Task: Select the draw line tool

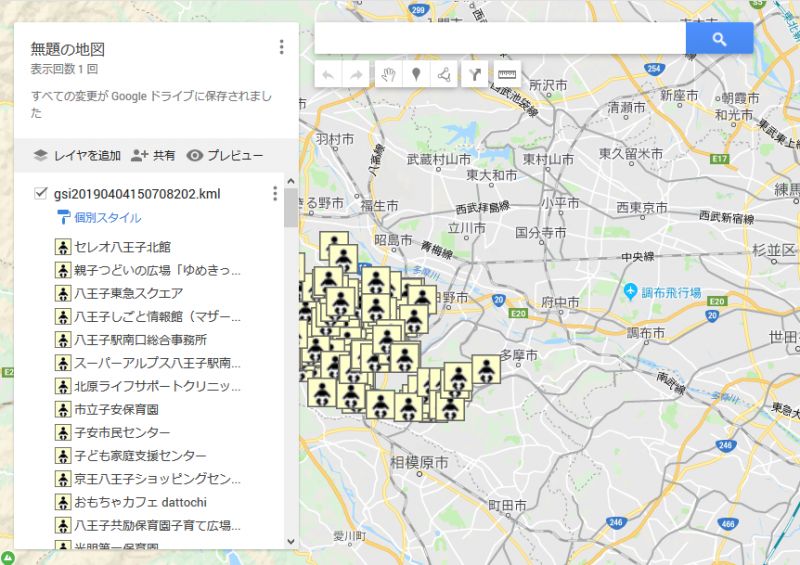Action: click(x=444, y=74)
